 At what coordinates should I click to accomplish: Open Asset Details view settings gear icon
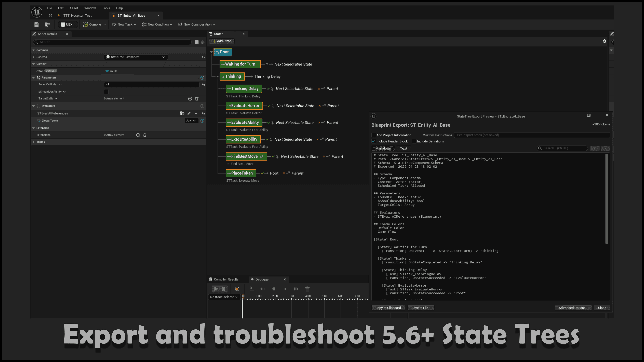pyautogui.click(x=203, y=42)
